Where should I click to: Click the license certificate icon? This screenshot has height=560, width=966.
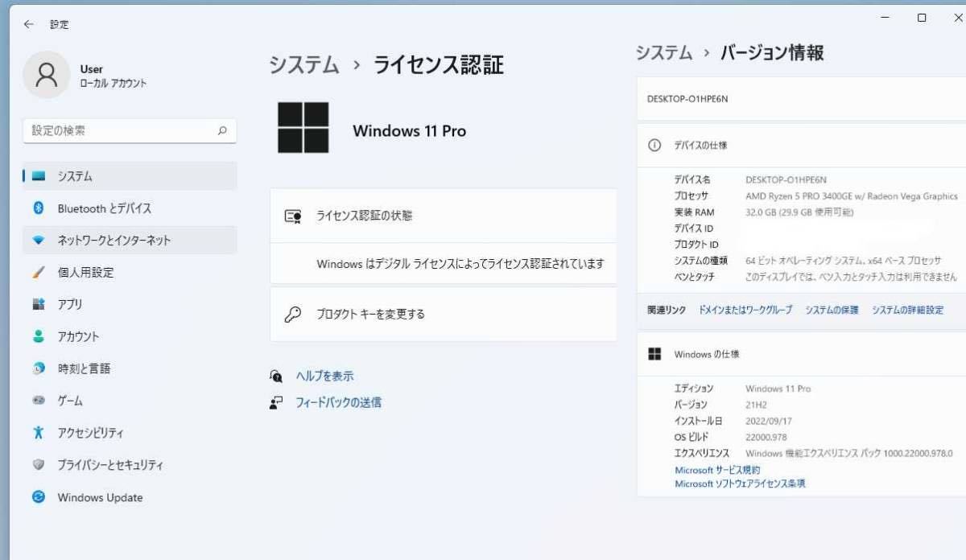(293, 216)
